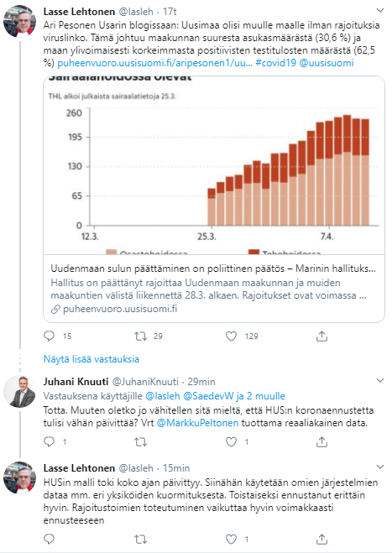The width and height of the screenshot is (392, 553).
Task: Open the options chevron on the first tweet
Action: (380, 11)
